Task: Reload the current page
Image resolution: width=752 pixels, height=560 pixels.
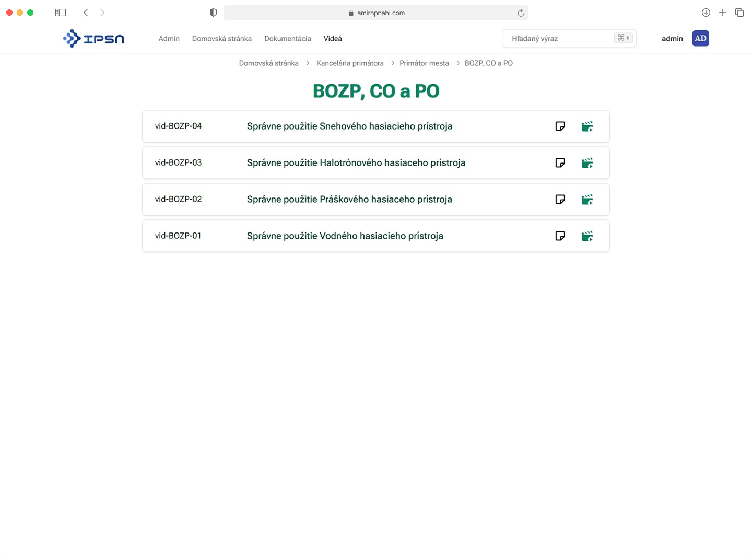Action: click(x=520, y=12)
